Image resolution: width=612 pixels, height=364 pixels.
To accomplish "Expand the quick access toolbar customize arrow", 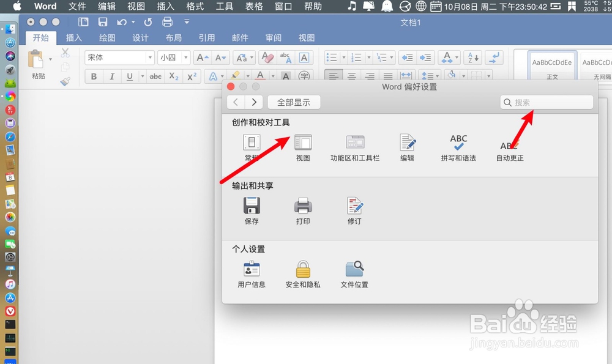I will (x=187, y=22).
